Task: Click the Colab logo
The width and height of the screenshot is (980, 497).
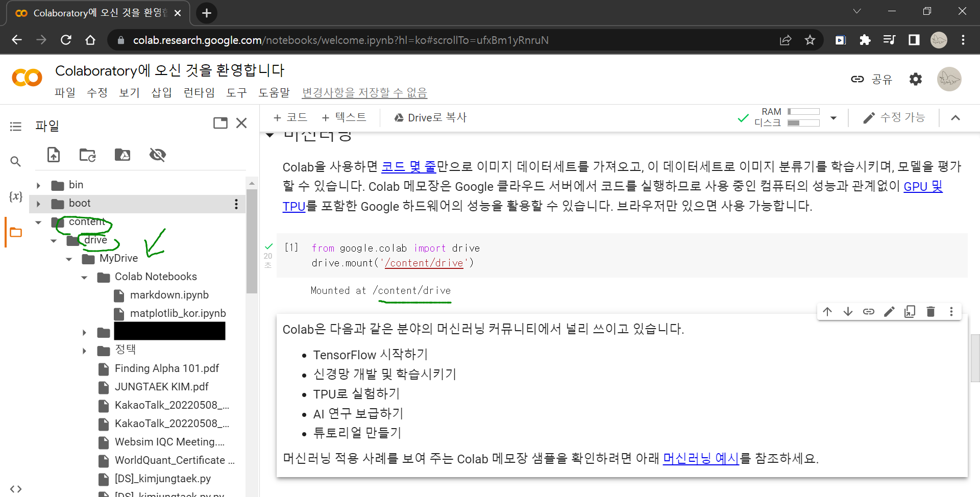Action: [27, 78]
